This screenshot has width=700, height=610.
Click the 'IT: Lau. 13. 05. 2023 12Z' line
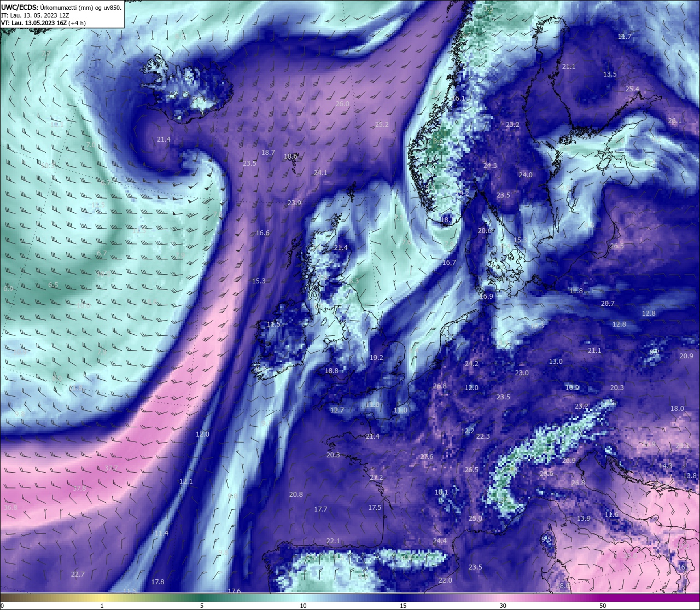(34, 15)
